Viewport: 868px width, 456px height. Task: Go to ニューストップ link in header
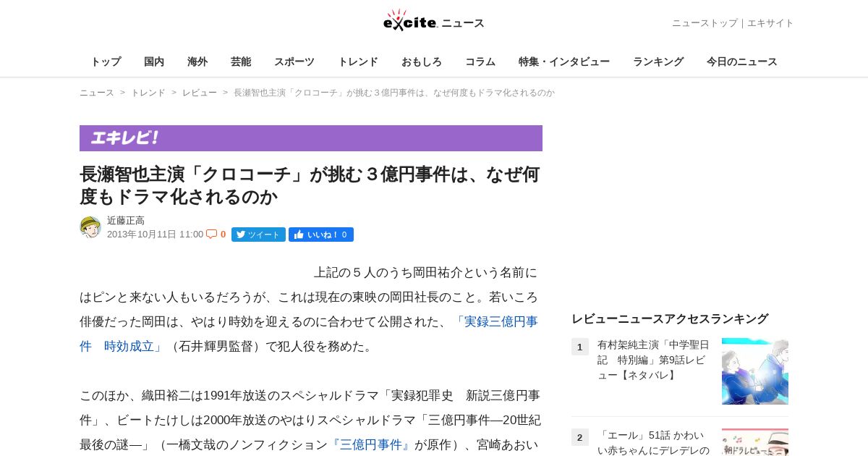[x=705, y=23]
